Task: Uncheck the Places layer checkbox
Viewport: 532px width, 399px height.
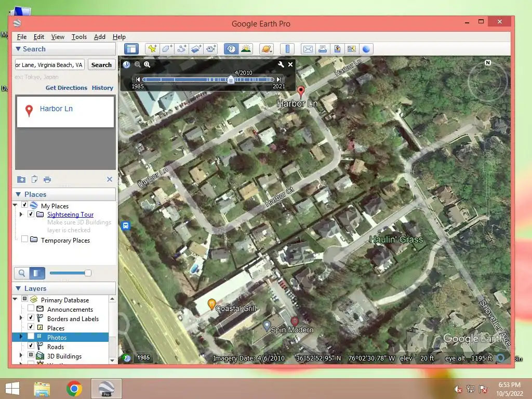Action: 31,327
